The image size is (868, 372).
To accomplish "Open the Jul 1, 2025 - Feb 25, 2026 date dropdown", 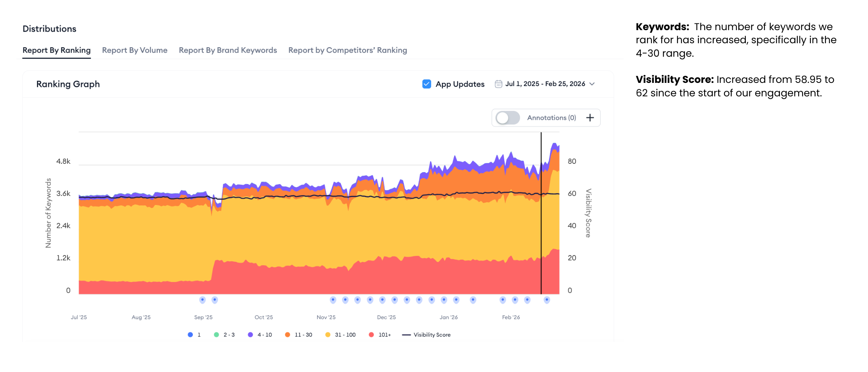I will (545, 84).
